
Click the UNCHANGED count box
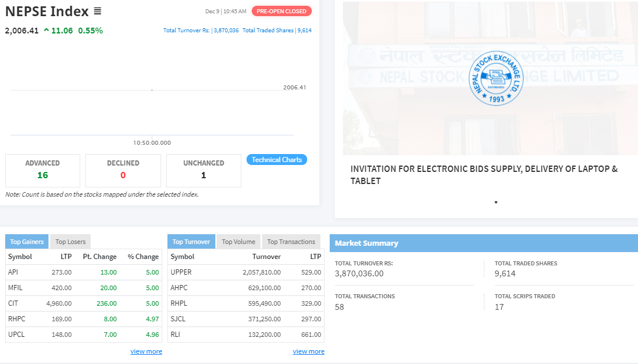coord(204,170)
